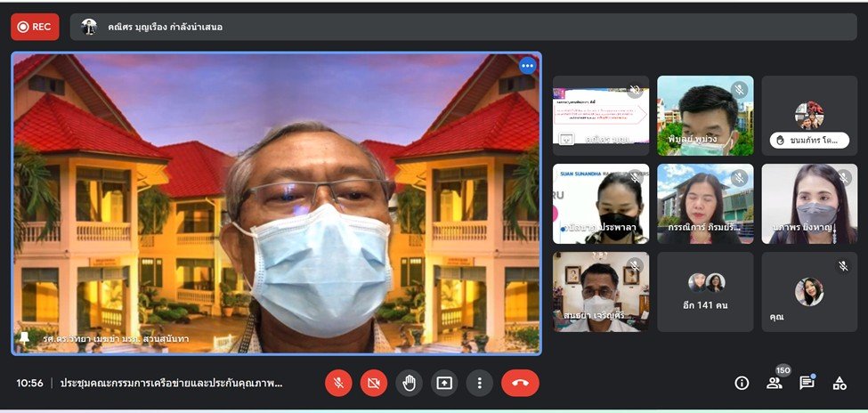868x413 pixels.
Task: Open blue three-dot options on main video
Action: point(528,65)
